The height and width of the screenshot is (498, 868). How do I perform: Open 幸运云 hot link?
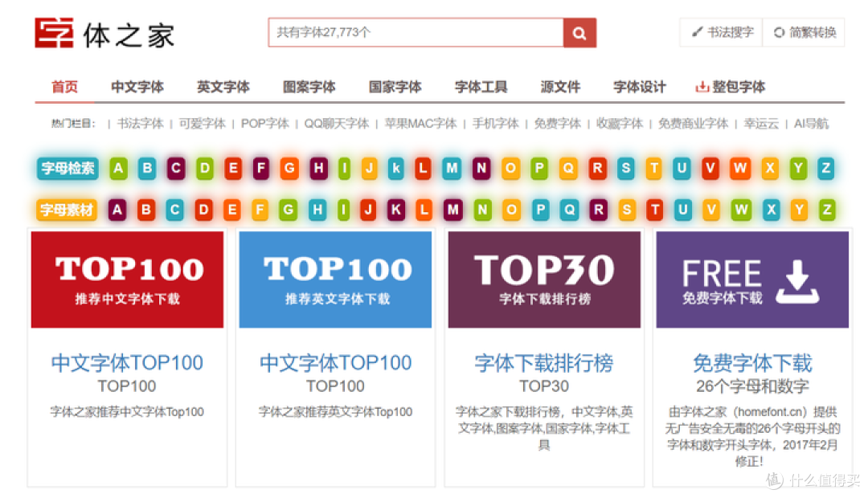coord(761,124)
